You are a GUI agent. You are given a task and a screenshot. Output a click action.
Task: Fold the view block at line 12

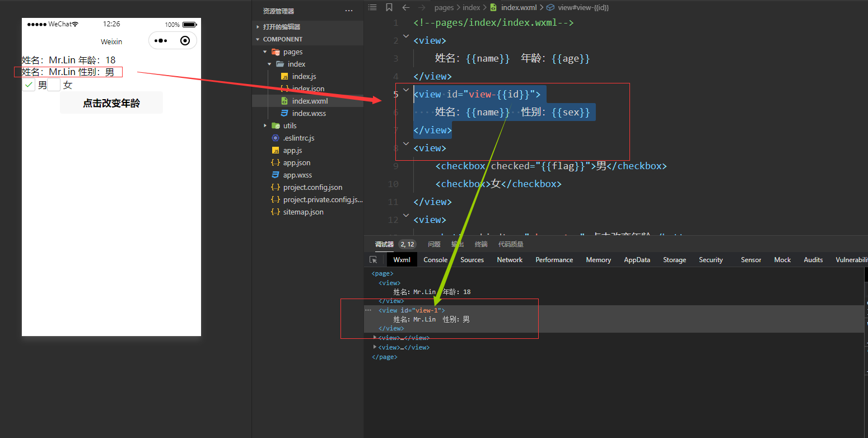pyautogui.click(x=406, y=215)
